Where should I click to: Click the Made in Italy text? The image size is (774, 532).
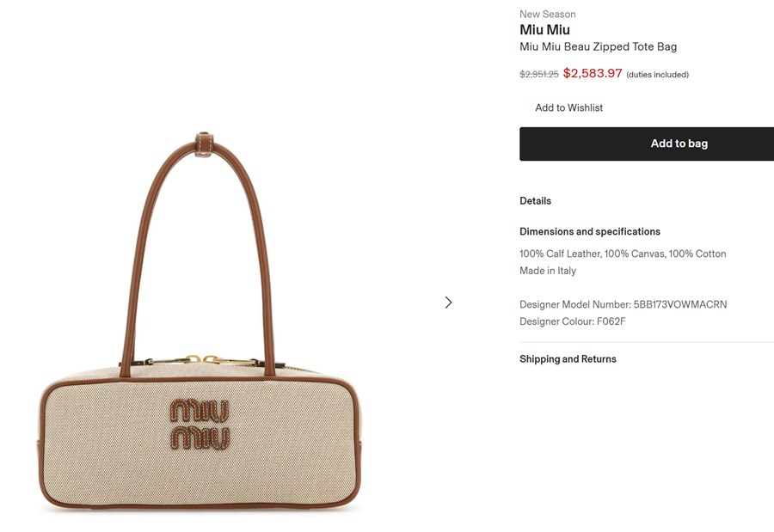click(548, 271)
